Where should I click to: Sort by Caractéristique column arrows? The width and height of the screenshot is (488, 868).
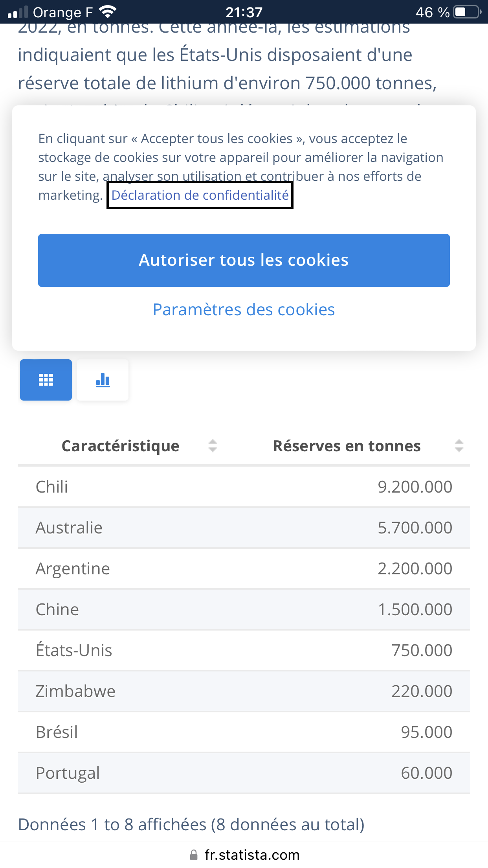click(213, 446)
